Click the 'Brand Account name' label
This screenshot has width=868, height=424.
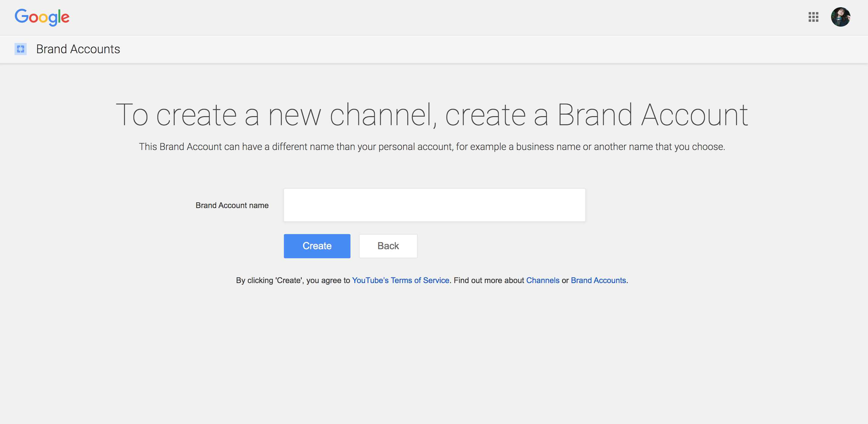click(x=232, y=205)
